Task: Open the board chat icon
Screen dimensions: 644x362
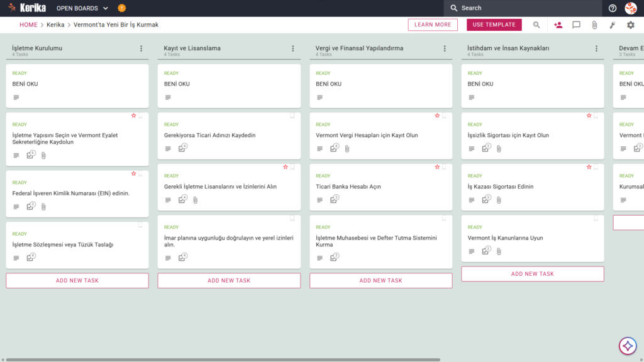Action: [576, 25]
